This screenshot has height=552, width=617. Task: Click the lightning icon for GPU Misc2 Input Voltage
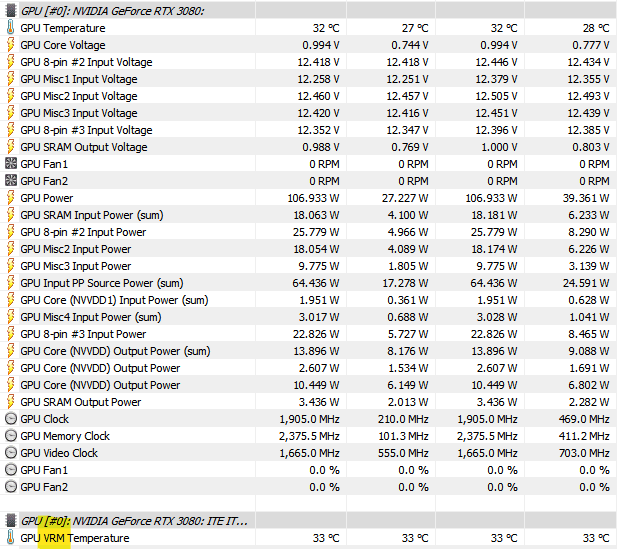point(11,96)
